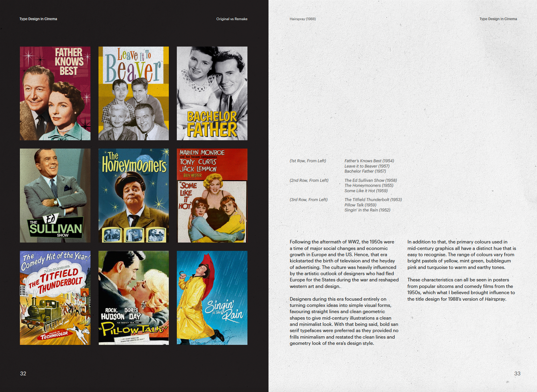537x392 pixels.
Task: Select the Ed Sullivan Show poster
Action: tap(55, 196)
